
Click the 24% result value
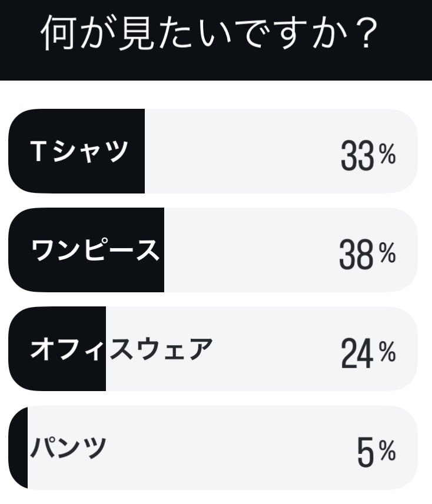(368, 353)
